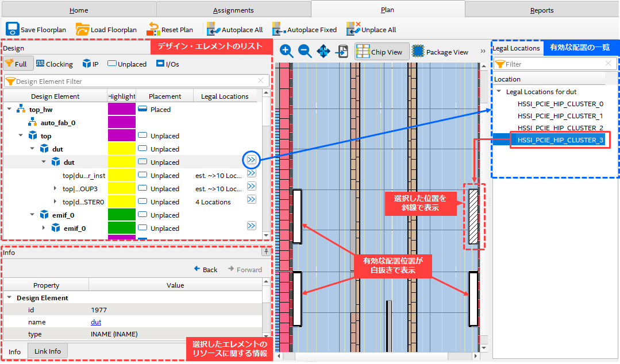
Task: Collapse the parent emif_0 node
Action: (x=32, y=215)
